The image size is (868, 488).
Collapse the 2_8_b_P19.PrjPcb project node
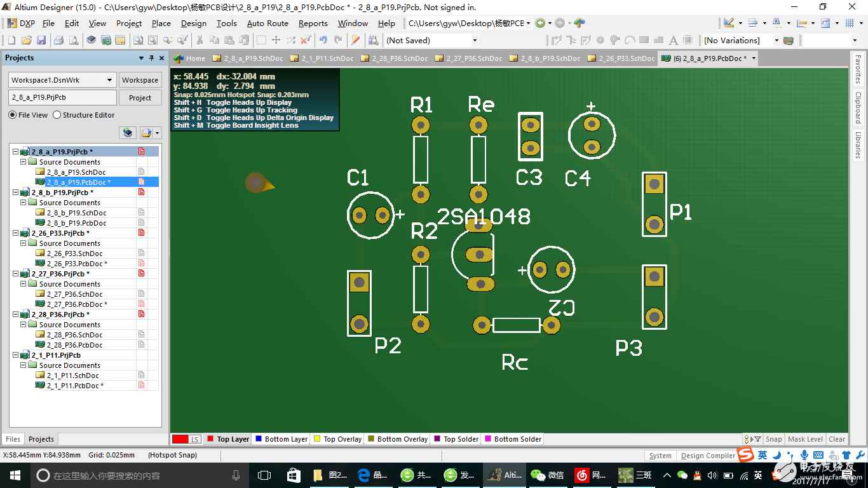(15, 193)
